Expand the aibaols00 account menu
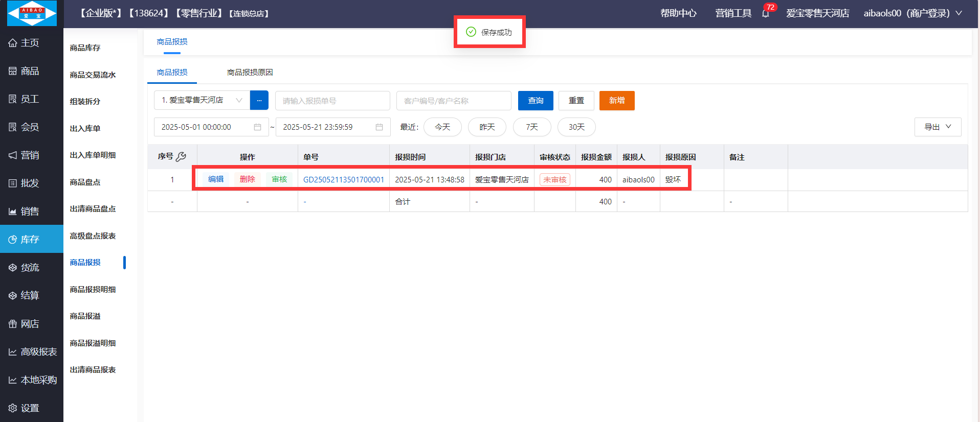Viewport: 980px width, 422px height. [x=912, y=13]
